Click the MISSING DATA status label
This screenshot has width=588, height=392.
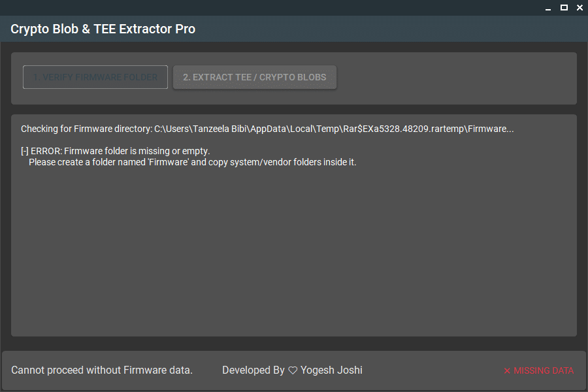[x=544, y=370]
